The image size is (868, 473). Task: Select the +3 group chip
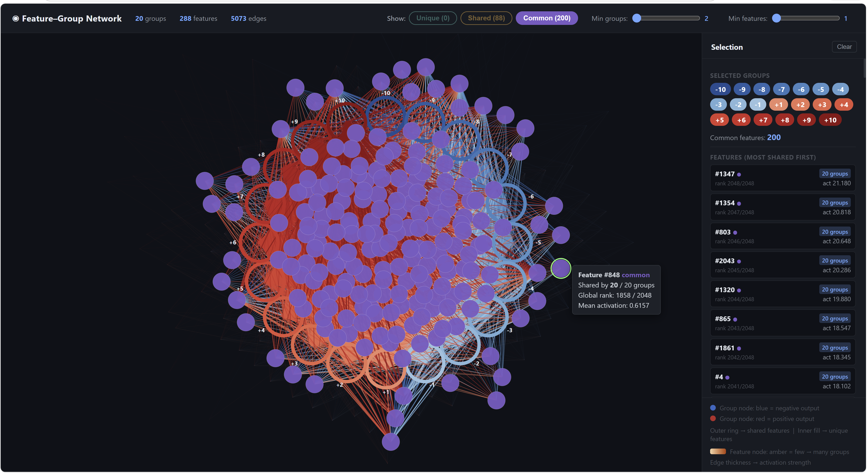(x=822, y=105)
